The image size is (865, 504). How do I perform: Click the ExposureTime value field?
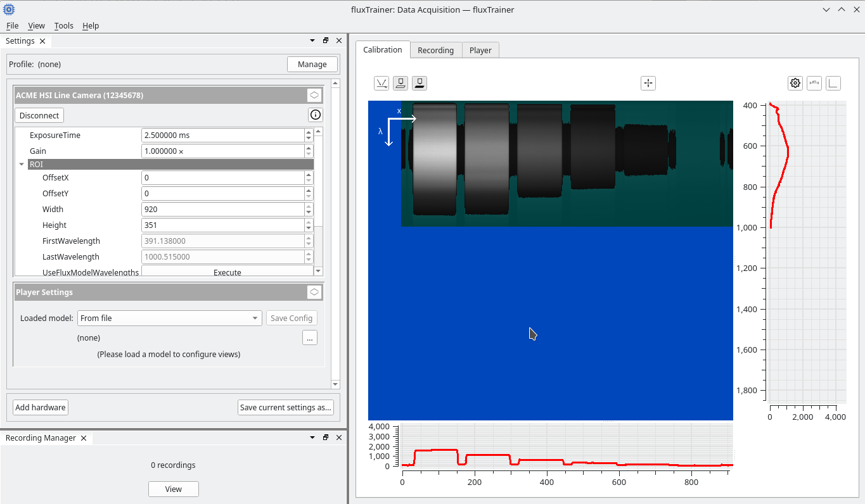pyautogui.click(x=223, y=135)
